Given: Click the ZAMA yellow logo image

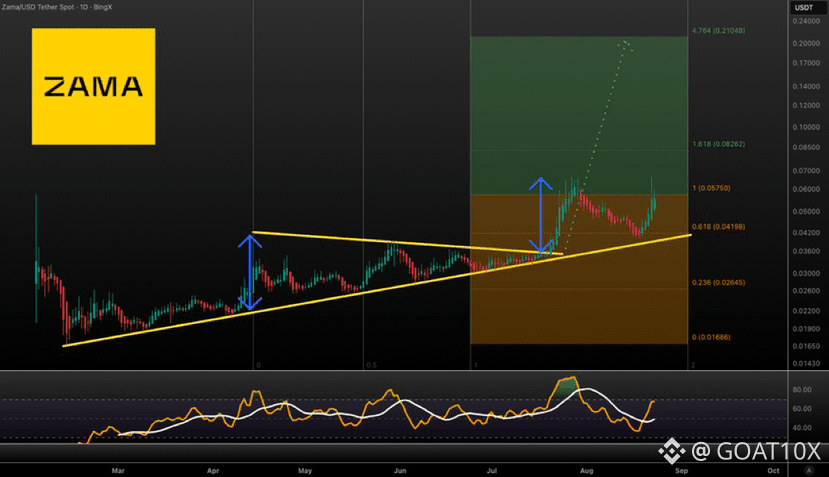Looking at the screenshot, I should (x=94, y=86).
